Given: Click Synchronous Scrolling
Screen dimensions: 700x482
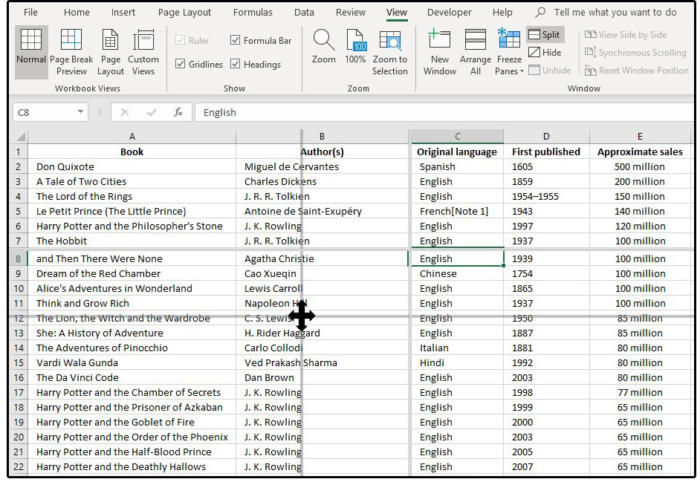Looking at the screenshot, I should [635, 52].
